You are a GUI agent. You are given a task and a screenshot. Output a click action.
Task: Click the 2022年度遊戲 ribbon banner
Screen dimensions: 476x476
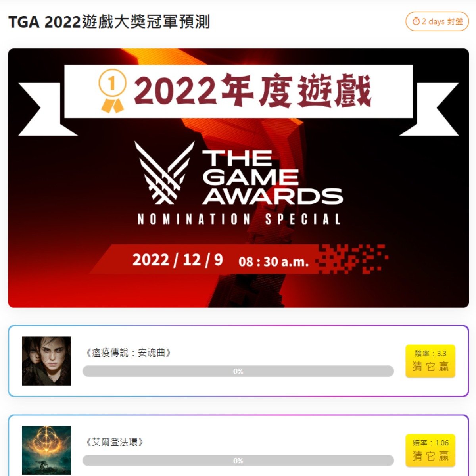pyautogui.click(x=238, y=92)
